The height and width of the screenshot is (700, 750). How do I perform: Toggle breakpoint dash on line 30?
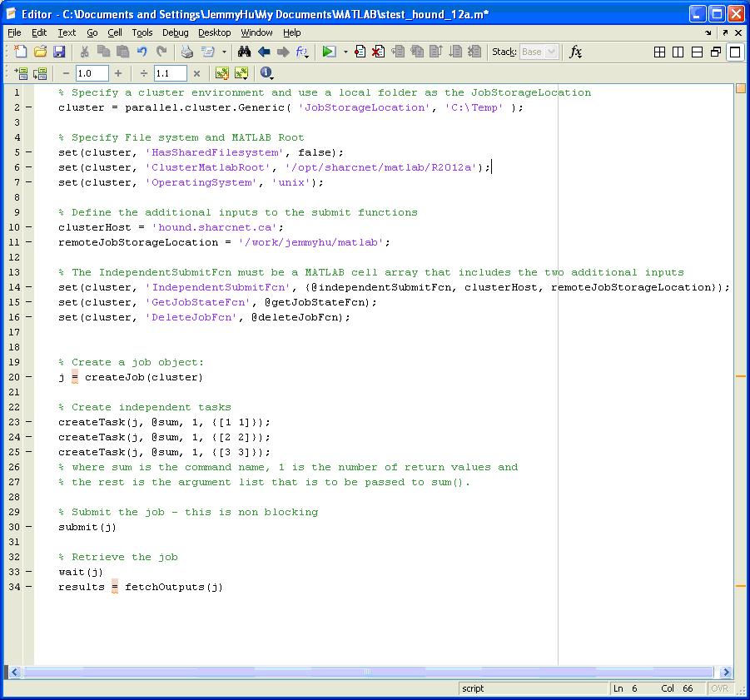coord(29,527)
